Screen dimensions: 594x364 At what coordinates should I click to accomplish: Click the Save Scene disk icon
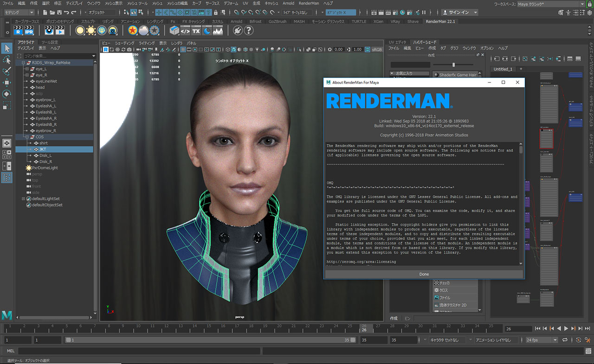(x=59, y=12)
